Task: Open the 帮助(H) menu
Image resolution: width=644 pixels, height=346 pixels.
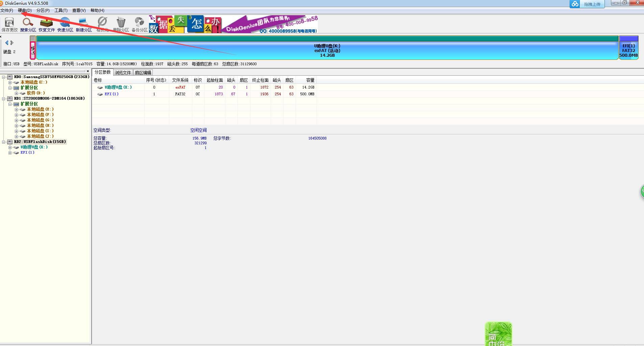Action: tap(97, 10)
